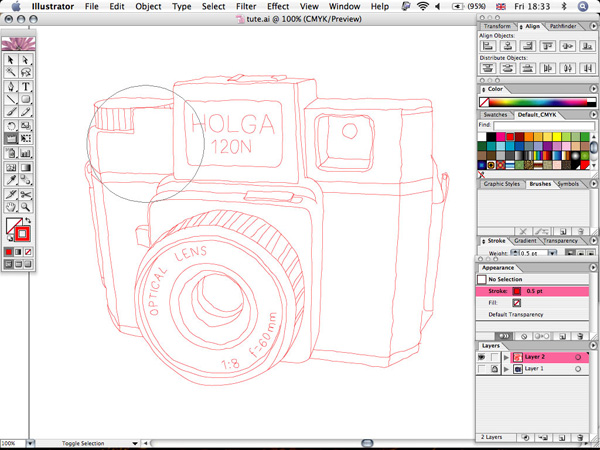
Task: Click the Find field in Swatches panel
Action: point(544,126)
